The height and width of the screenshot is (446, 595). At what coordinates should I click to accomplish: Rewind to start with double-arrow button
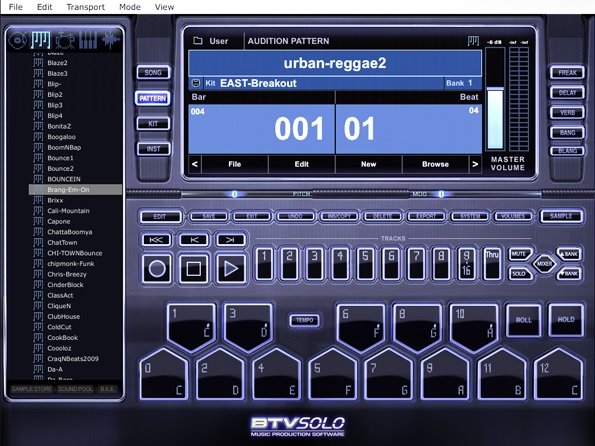coord(156,240)
